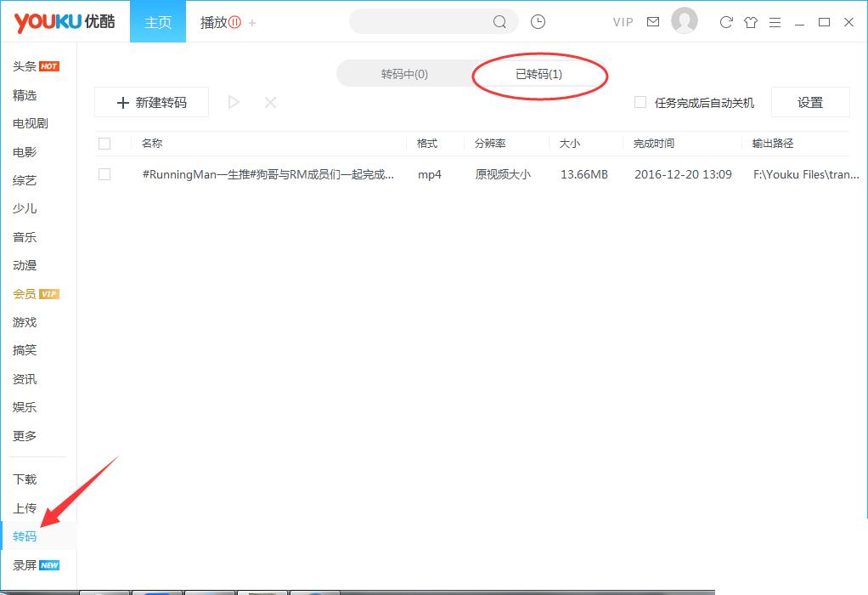
Task: Open 少儿 category in sidebar
Action: point(25,208)
